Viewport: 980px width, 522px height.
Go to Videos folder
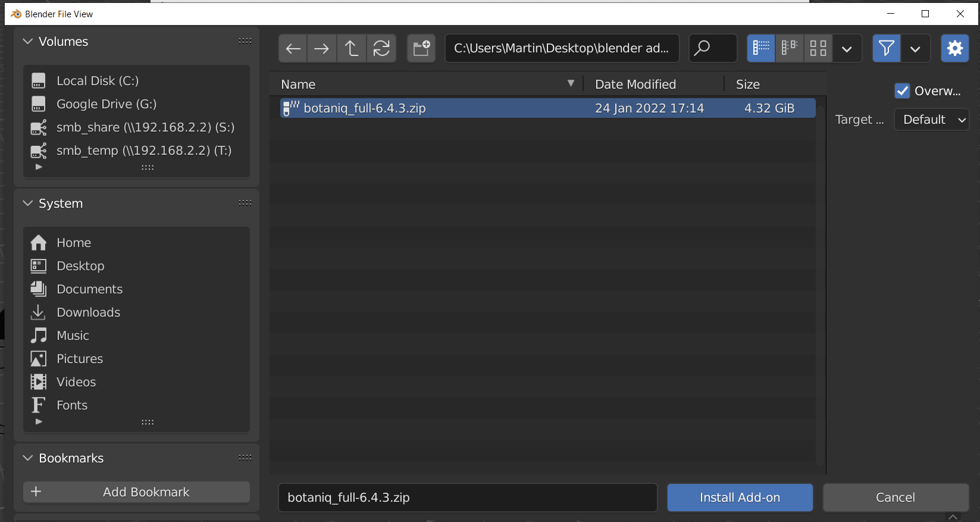point(136,382)
